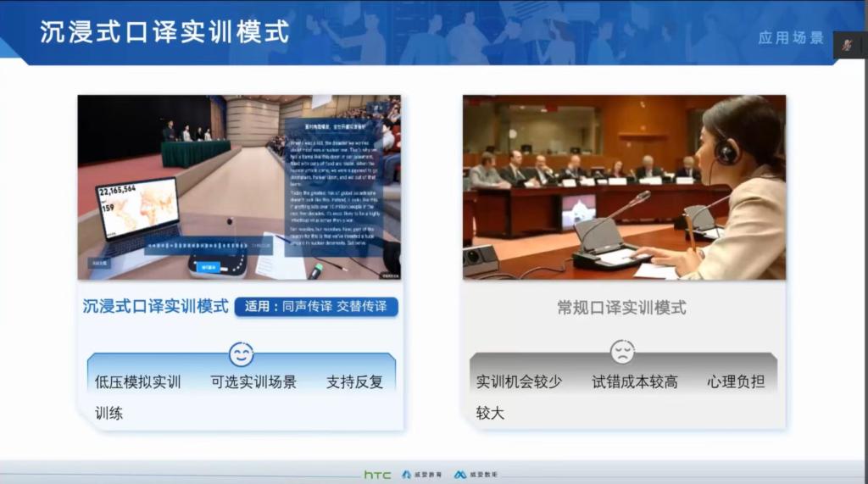Click the HTC logo in footer

[x=377, y=475]
